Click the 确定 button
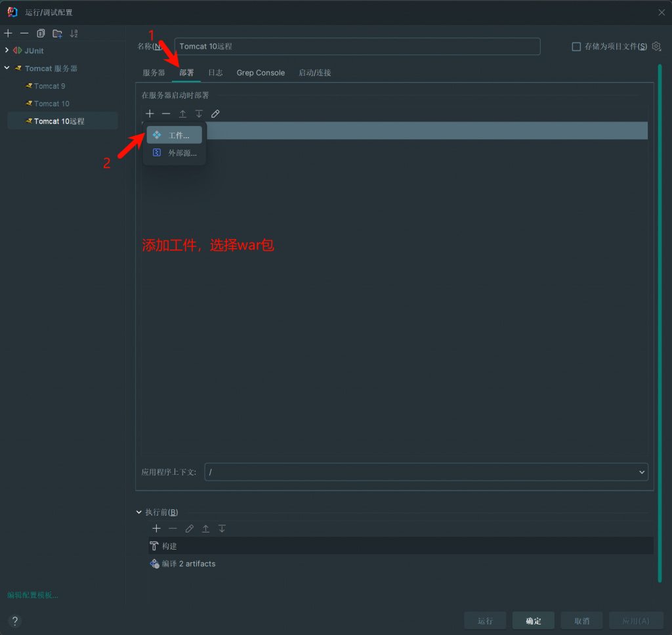The height and width of the screenshot is (635, 672). 533,621
